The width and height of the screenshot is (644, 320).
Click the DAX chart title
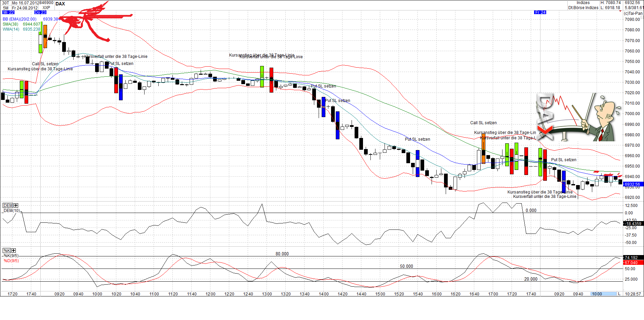click(60, 4)
